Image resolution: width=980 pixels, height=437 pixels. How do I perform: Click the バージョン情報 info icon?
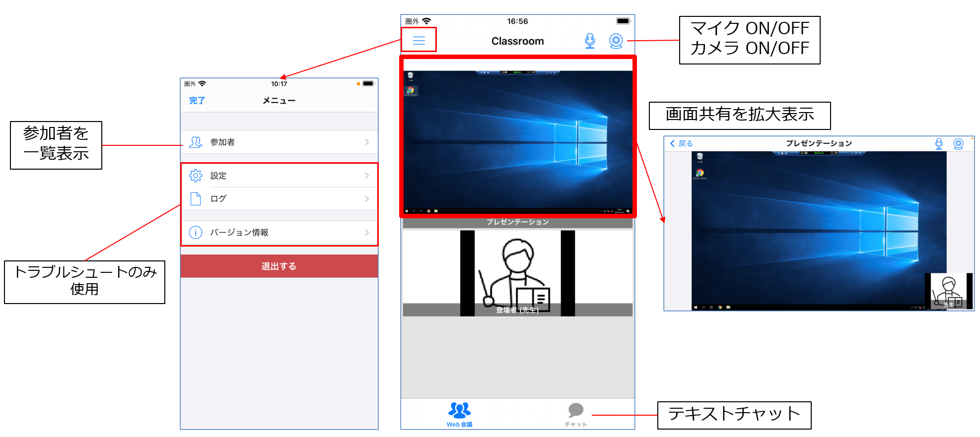(x=196, y=232)
